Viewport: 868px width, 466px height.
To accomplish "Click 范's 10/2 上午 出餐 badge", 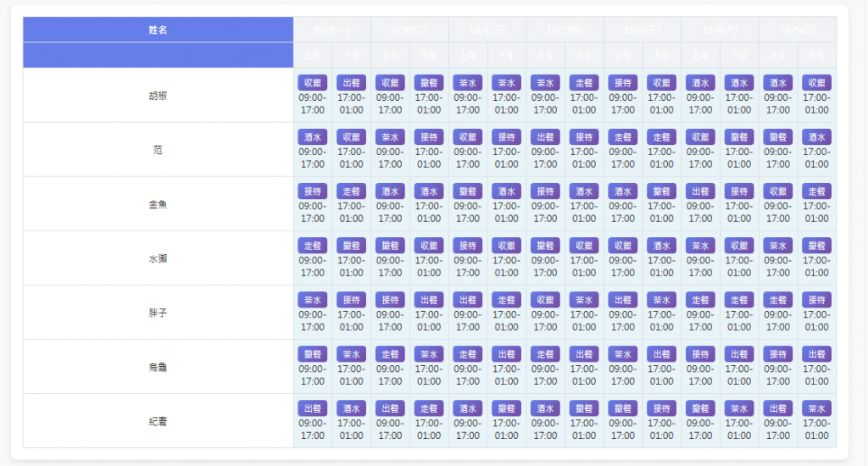I will point(545,136).
